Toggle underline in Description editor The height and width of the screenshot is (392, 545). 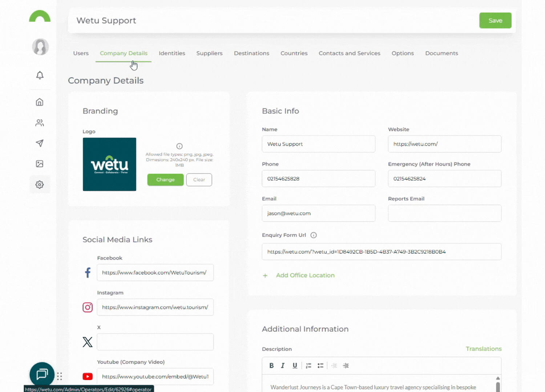point(295,366)
